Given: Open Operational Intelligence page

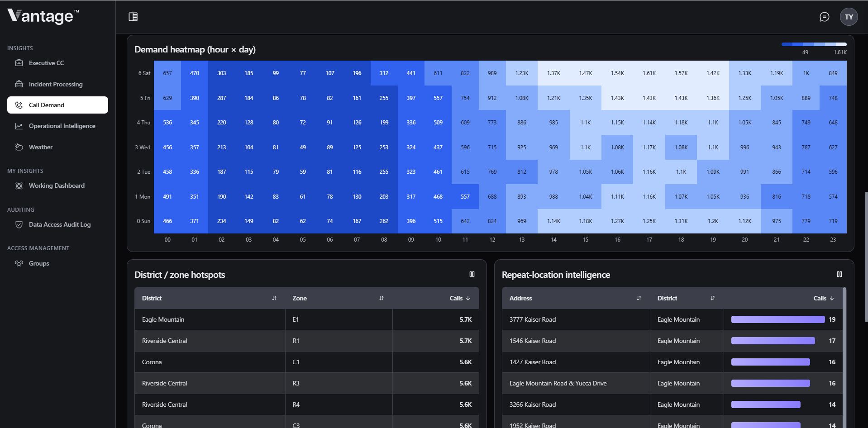Looking at the screenshot, I should coord(57,126).
